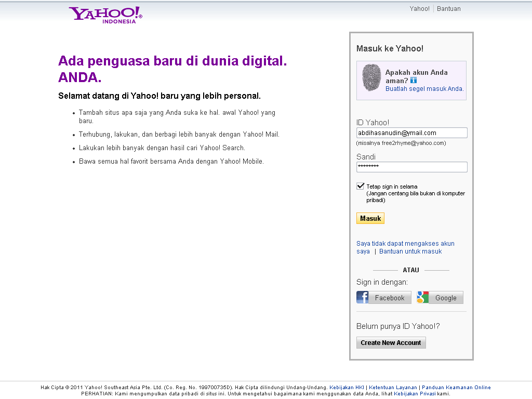532x399 pixels.
Task: Click bullet text mentioning Yahoo! Search
Action: point(162,148)
